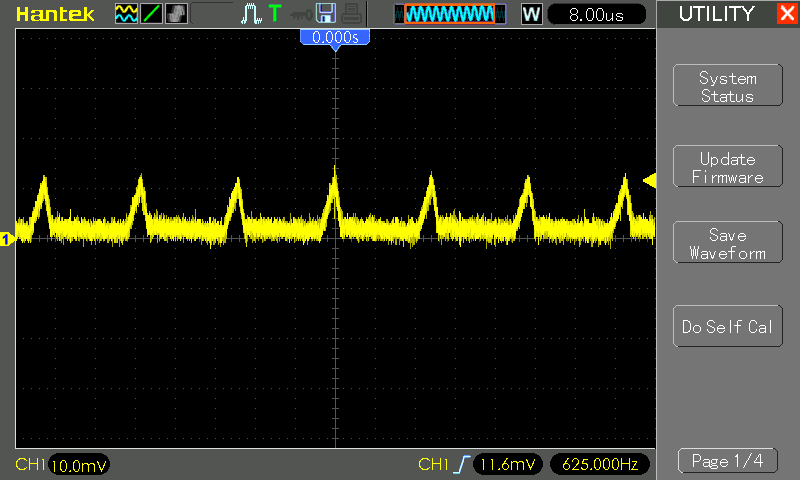Click the 8.00us timebase readout
The height and width of the screenshot is (480, 800).
click(x=594, y=14)
